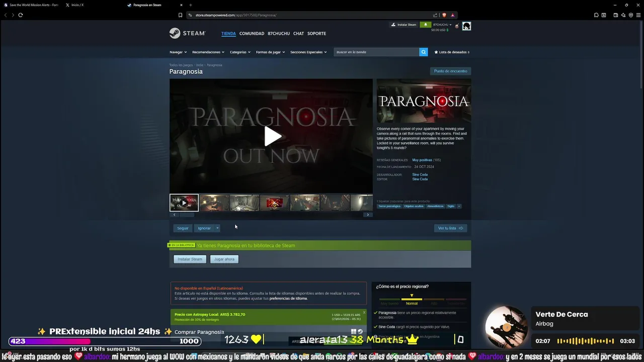Click the Muy positivas reviews link
The width and height of the screenshot is (644, 362).
[x=422, y=160]
